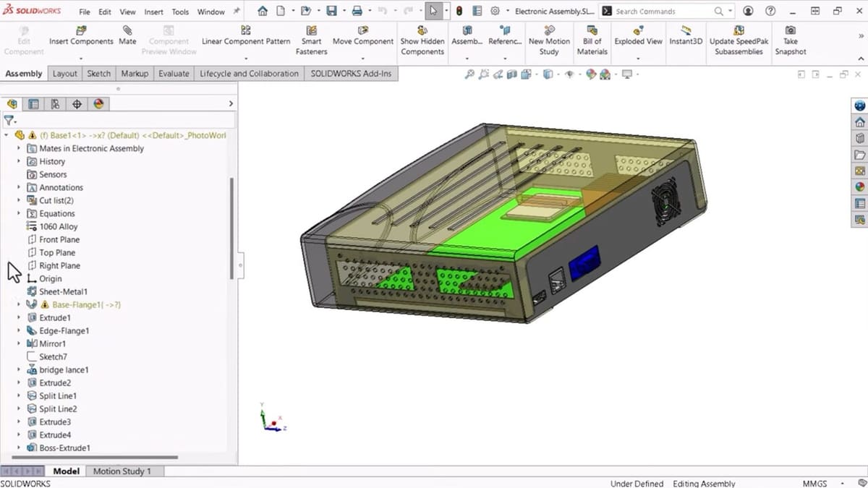Expand Mates in Electronic Assembly
This screenshot has width=868, height=488.
click(19, 148)
